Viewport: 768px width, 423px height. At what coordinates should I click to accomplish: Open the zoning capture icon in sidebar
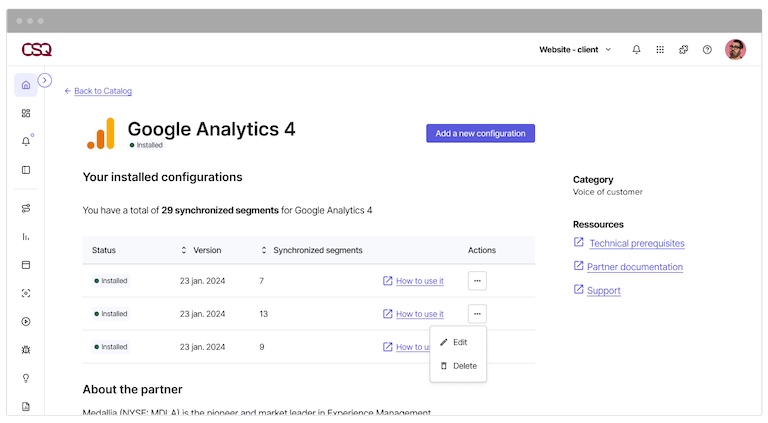point(26,293)
